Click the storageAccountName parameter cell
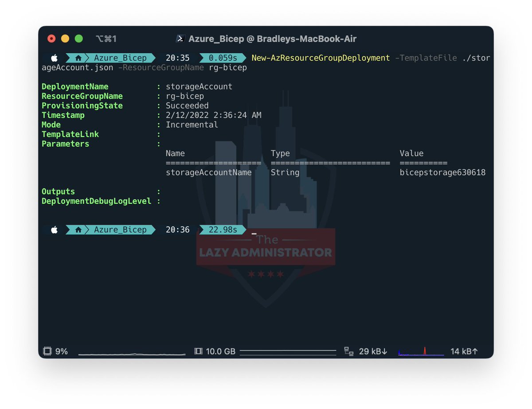The image size is (532, 409). pyautogui.click(x=209, y=172)
